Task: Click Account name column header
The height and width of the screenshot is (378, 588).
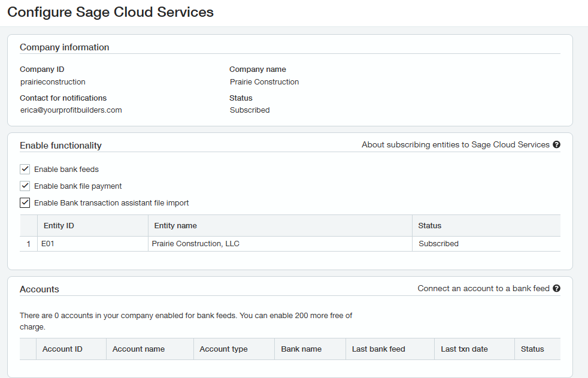Action: tap(150, 349)
